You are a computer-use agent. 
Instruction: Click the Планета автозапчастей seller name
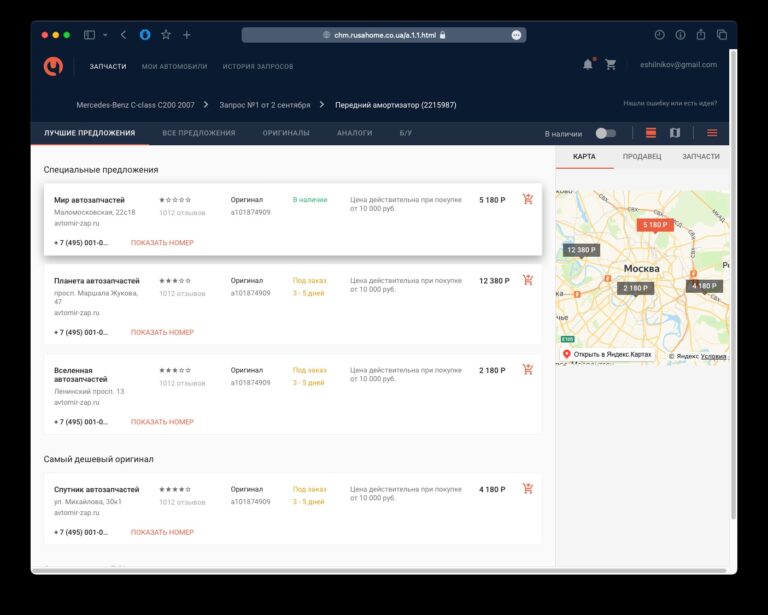(96, 281)
